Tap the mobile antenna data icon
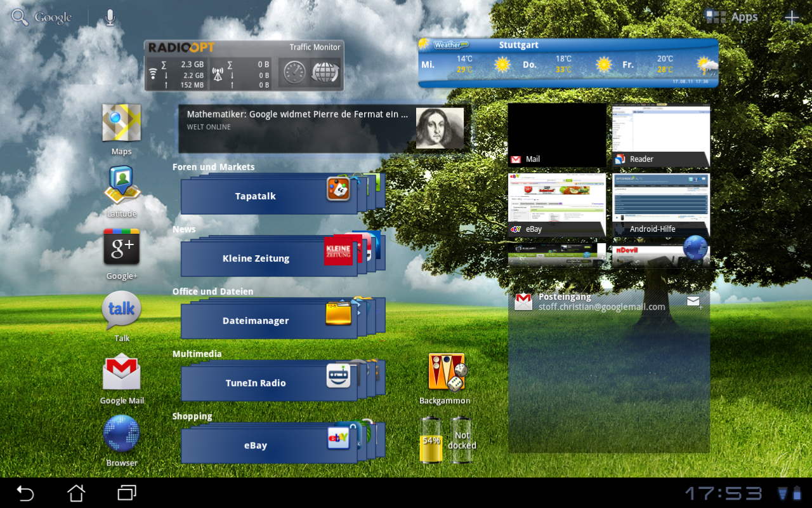 click(x=216, y=74)
